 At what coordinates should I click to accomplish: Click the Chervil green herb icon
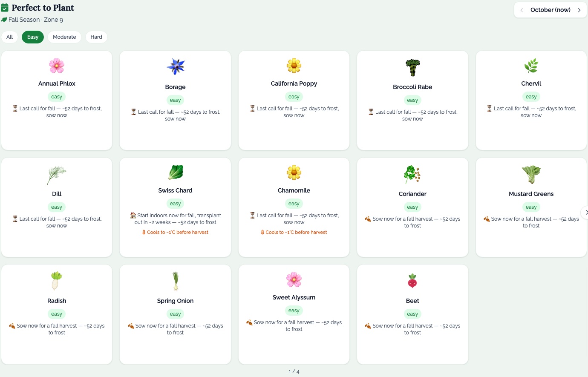(531, 66)
